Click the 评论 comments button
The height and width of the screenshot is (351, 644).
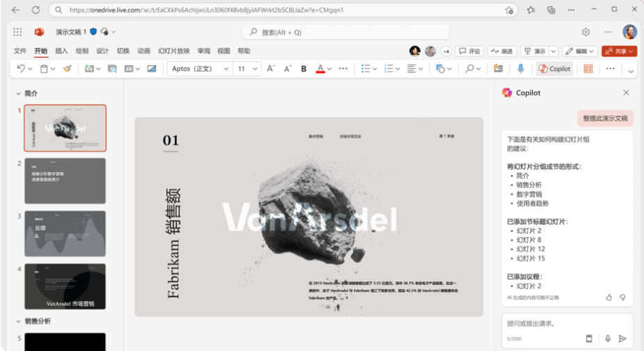pos(469,51)
